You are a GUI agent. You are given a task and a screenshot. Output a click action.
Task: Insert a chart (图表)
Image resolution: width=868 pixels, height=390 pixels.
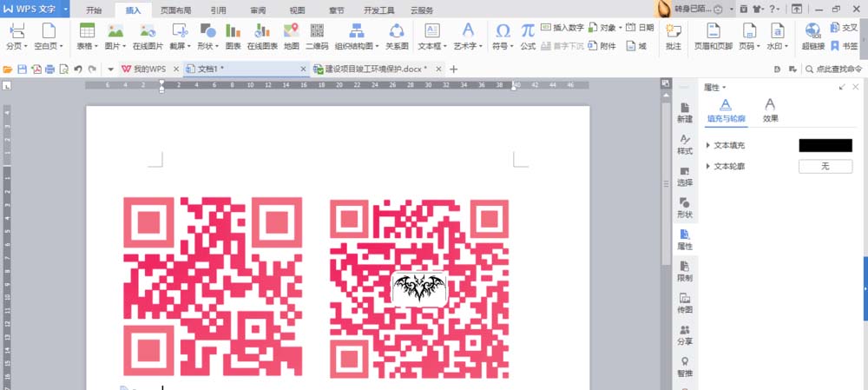pos(233,36)
